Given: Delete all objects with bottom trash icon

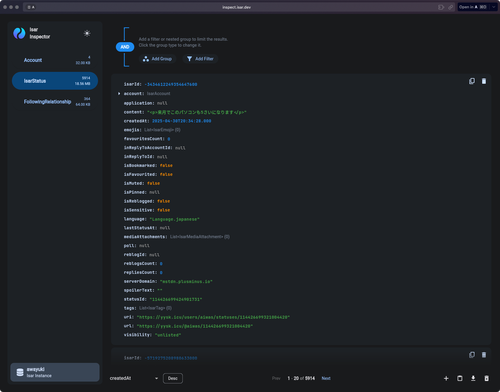Looking at the screenshot, I should click(486, 378).
